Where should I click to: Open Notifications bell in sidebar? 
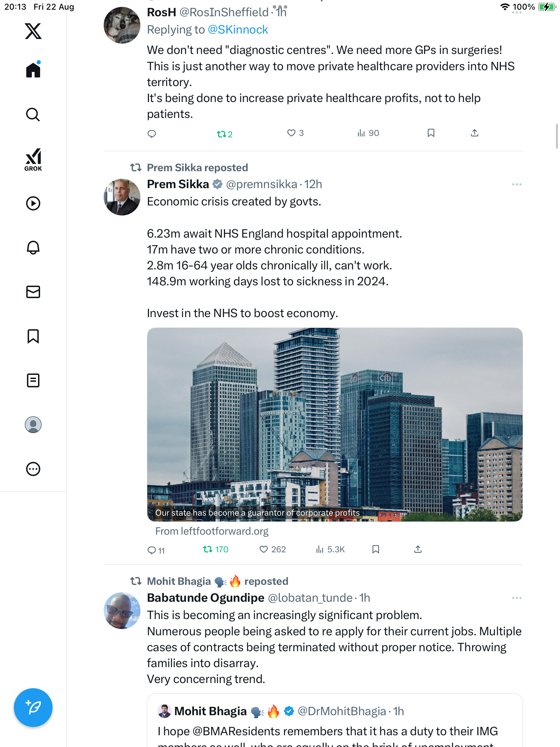[33, 248]
